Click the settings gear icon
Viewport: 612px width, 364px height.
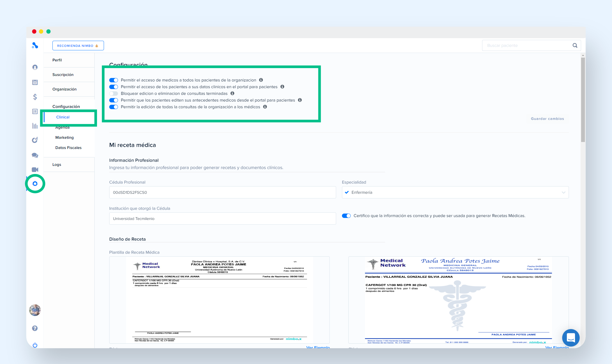(x=35, y=184)
